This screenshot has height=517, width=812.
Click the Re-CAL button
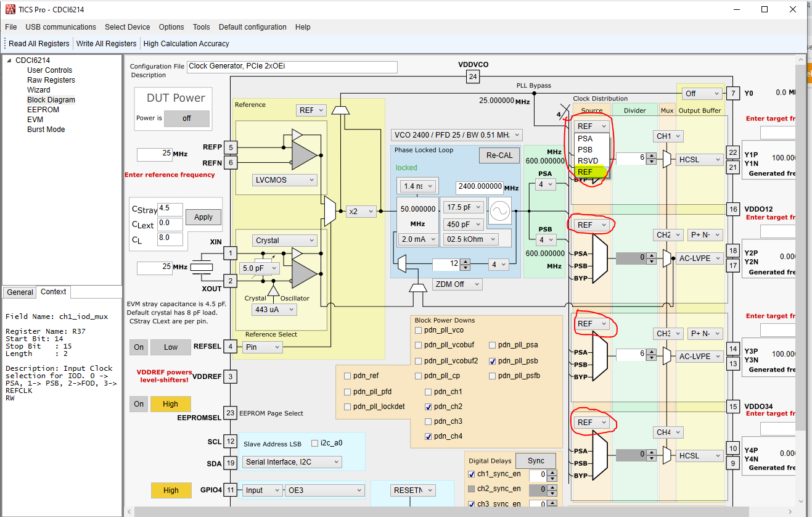(499, 155)
